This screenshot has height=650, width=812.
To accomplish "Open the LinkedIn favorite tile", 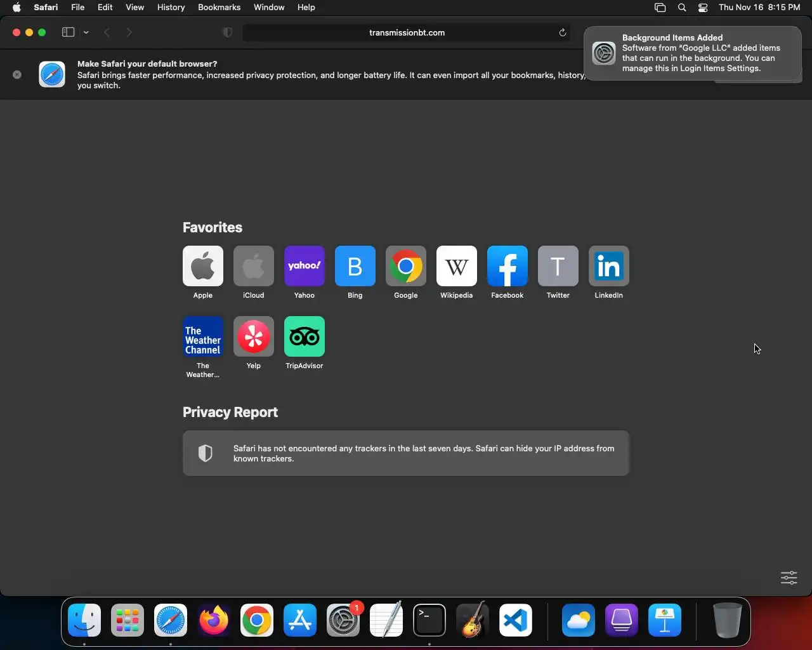I will pos(609,266).
